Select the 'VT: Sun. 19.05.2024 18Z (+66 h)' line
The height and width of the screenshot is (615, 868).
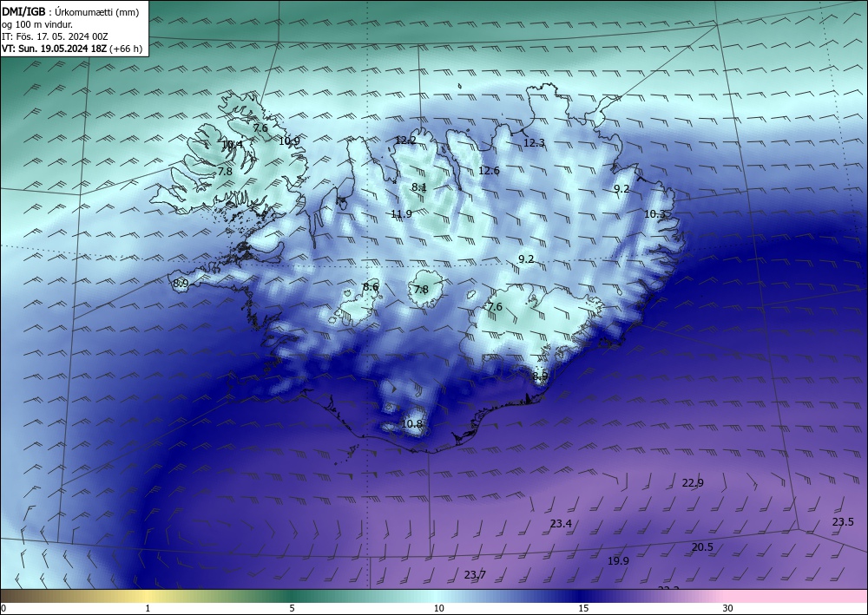[x=72, y=49]
